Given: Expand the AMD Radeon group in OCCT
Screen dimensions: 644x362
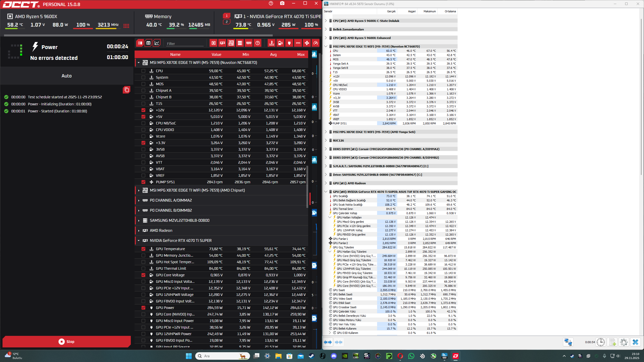Looking at the screenshot, I should click(x=139, y=231).
